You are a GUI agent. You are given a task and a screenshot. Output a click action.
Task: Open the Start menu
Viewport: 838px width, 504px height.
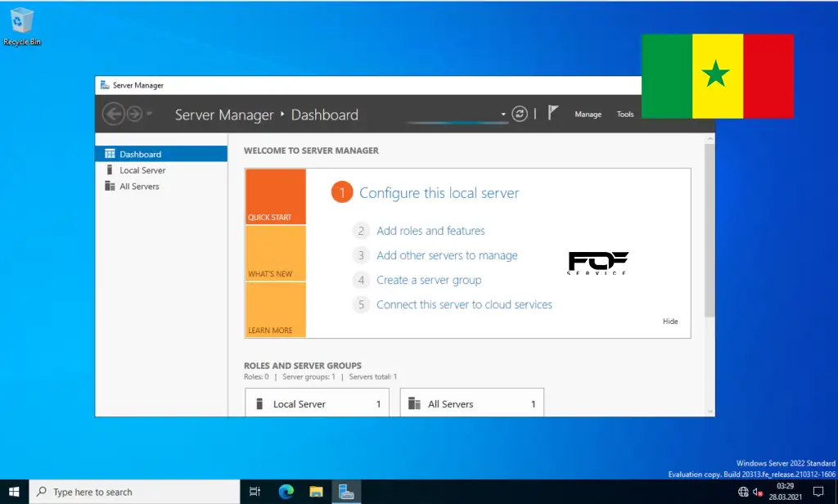(12, 491)
